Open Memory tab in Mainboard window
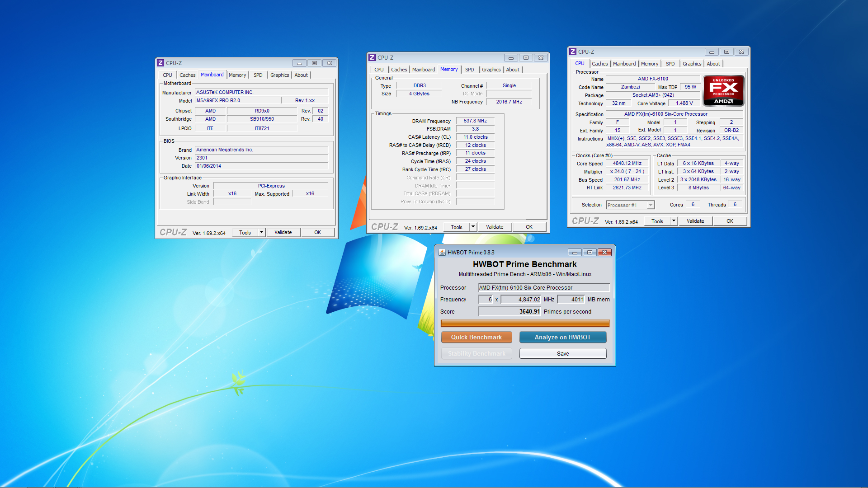The width and height of the screenshot is (868, 488). coord(237,75)
